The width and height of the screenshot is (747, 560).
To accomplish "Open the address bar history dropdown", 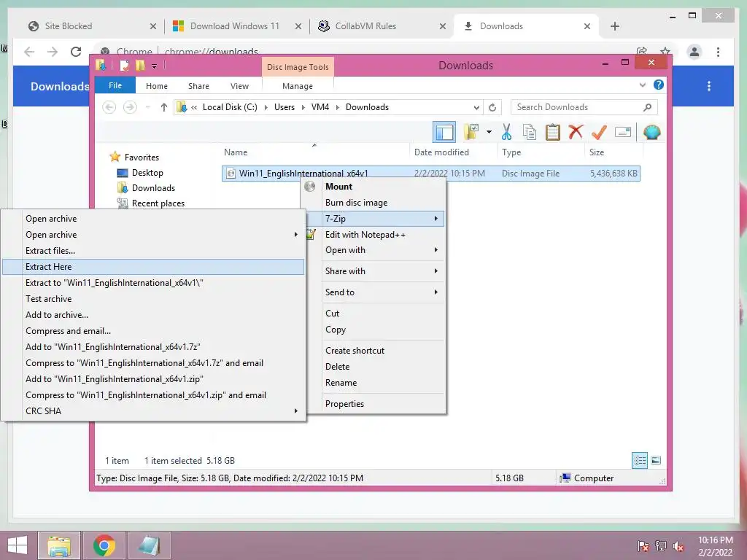I will pyautogui.click(x=476, y=107).
